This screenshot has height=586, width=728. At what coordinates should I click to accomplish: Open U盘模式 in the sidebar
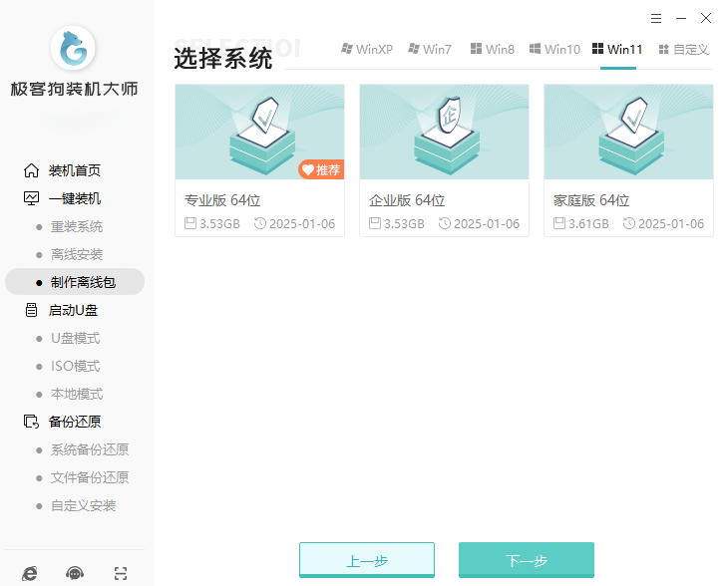[x=75, y=338]
